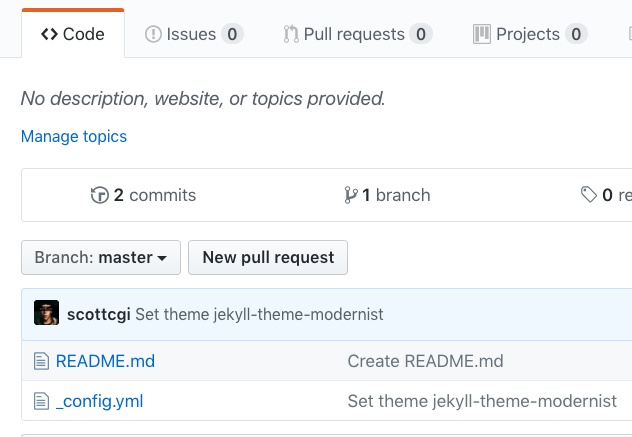This screenshot has width=632, height=437.
Task: Click the Pull requests merge icon
Action: pyautogui.click(x=291, y=34)
